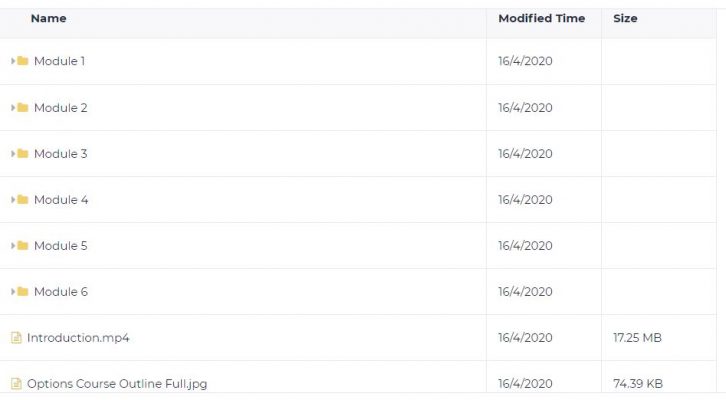
Task: Click the Module 6 folder icon
Action: [23, 291]
